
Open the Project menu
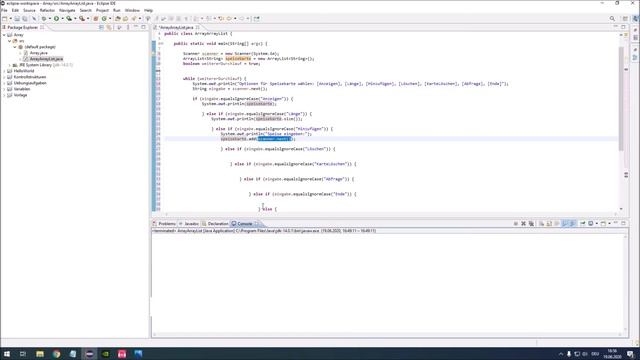pyautogui.click(x=102, y=10)
